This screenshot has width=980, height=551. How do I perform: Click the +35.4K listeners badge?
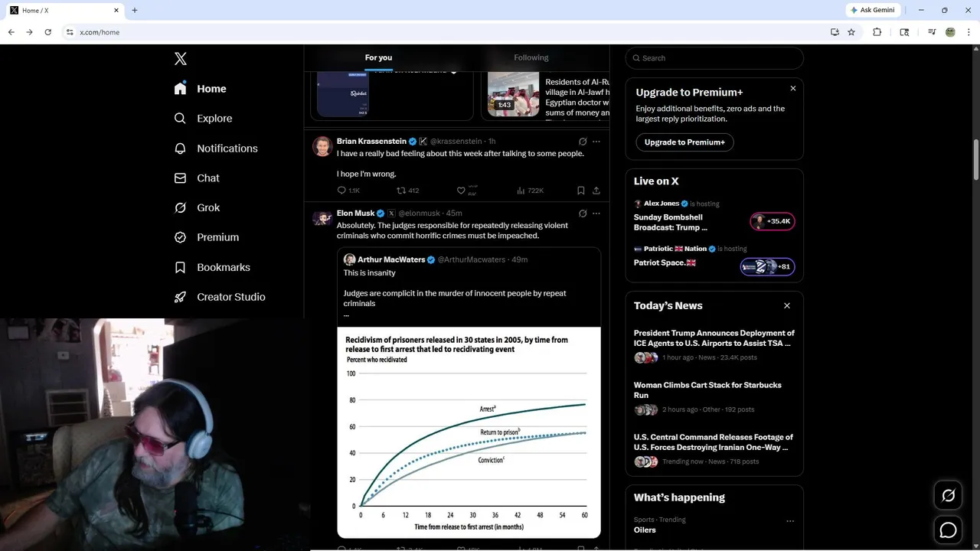click(x=772, y=222)
